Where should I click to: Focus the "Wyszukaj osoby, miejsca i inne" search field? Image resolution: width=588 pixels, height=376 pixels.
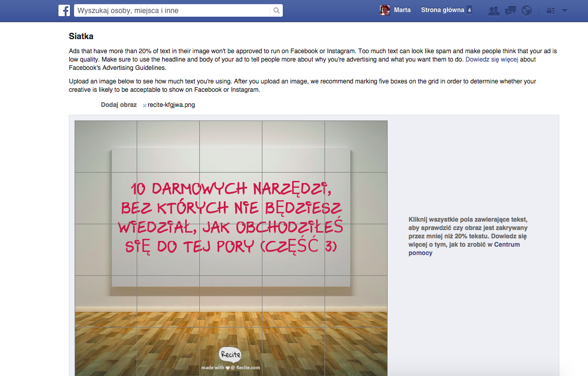click(x=172, y=10)
